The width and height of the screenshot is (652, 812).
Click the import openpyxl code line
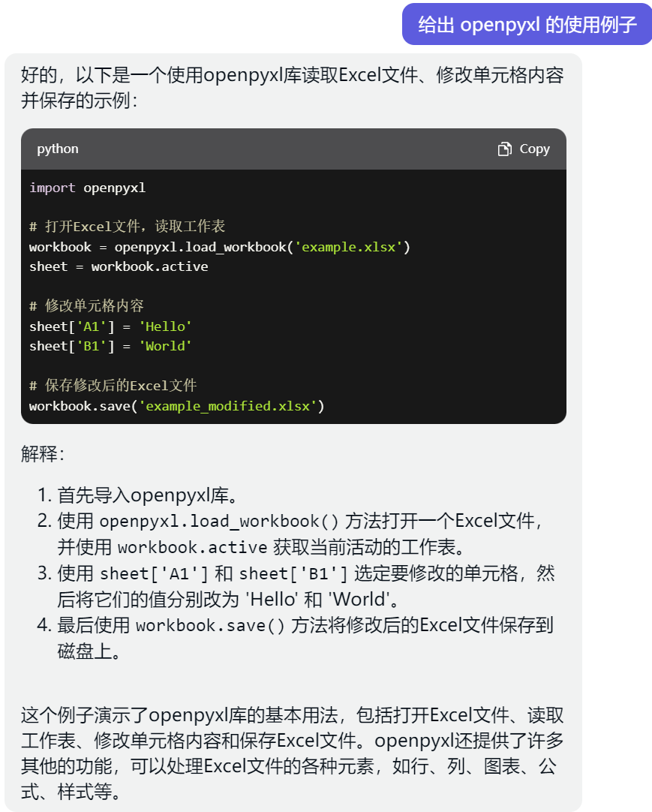coord(87,188)
